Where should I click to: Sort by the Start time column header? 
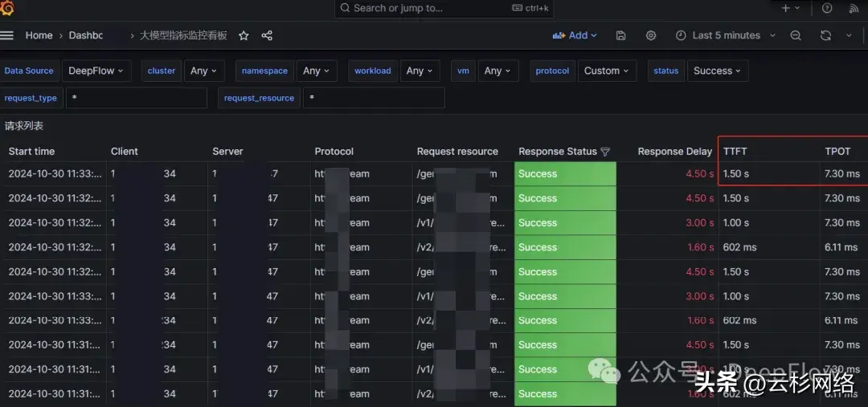32,151
